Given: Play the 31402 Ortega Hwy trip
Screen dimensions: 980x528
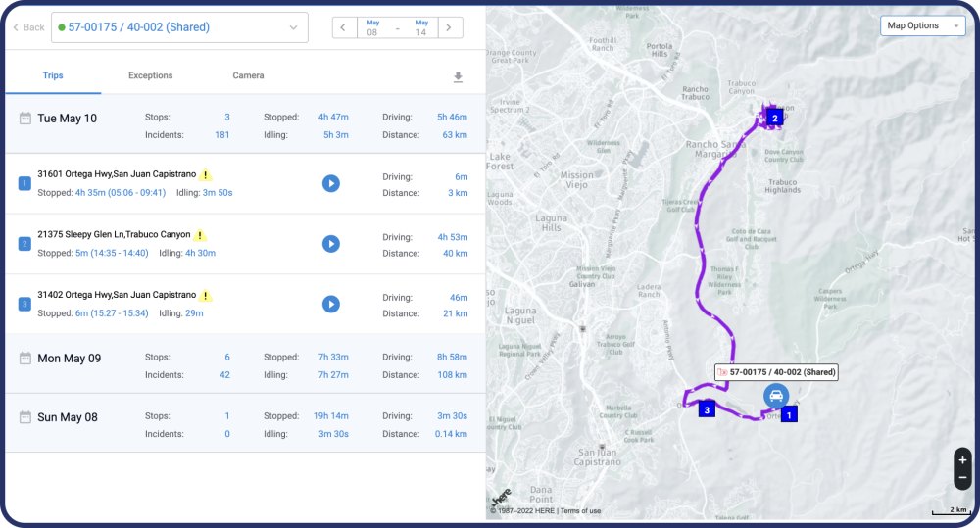Looking at the screenshot, I should click(331, 304).
